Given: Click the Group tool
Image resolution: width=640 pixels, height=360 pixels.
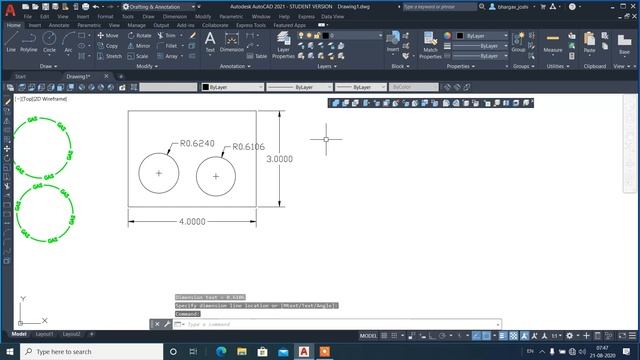Looking at the screenshot, I should [518, 42].
